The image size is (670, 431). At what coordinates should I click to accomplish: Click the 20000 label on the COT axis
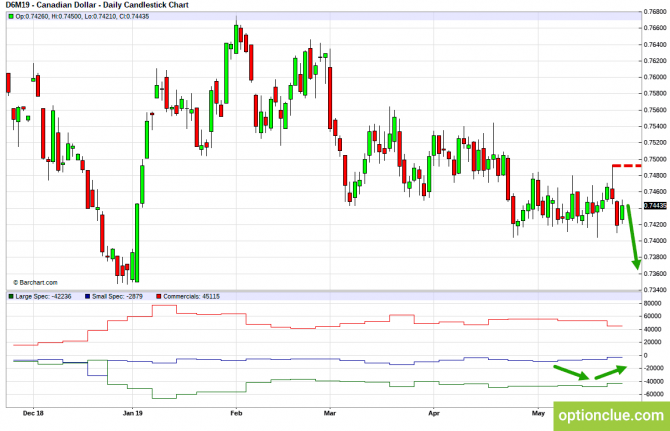(x=652, y=342)
